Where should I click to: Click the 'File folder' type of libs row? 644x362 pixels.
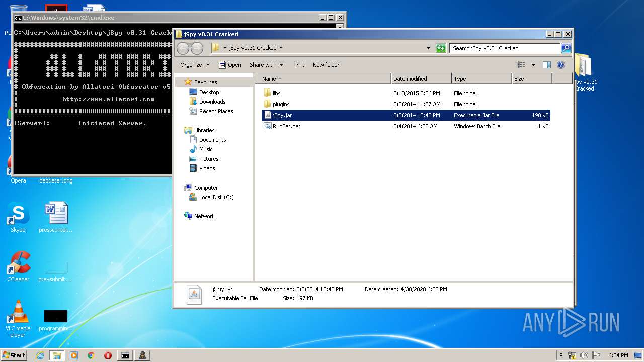[x=465, y=93]
